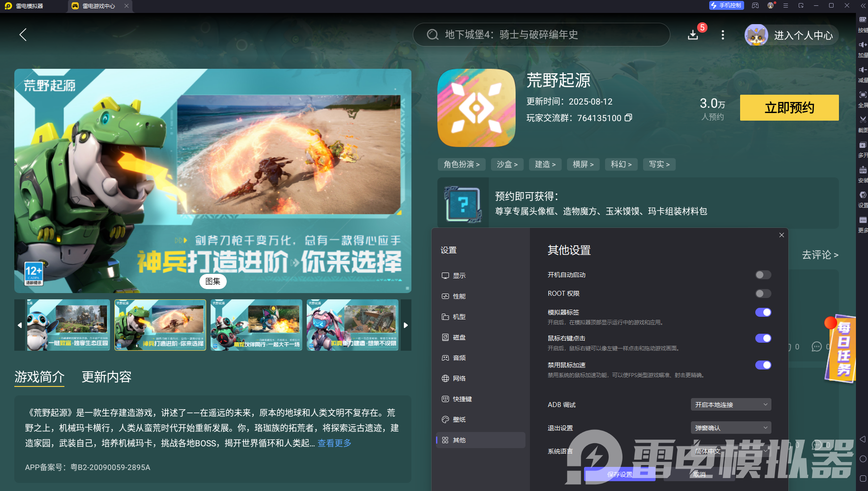Disable 禁用鼠标加速 toggle

pos(763,365)
